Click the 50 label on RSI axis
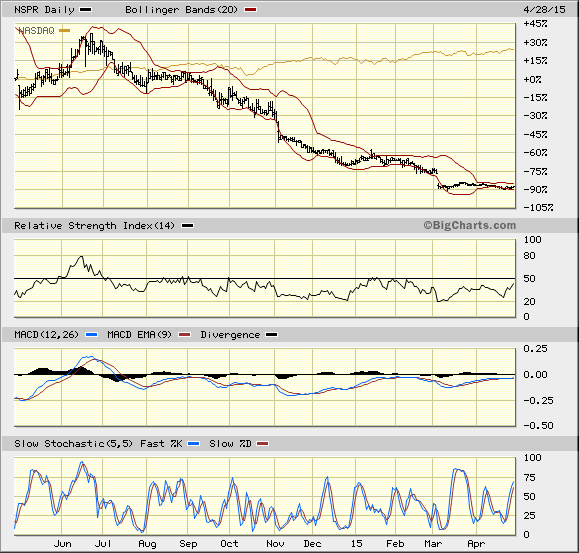The image size is (579, 553). pyautogui.click(x=529, y=279)
